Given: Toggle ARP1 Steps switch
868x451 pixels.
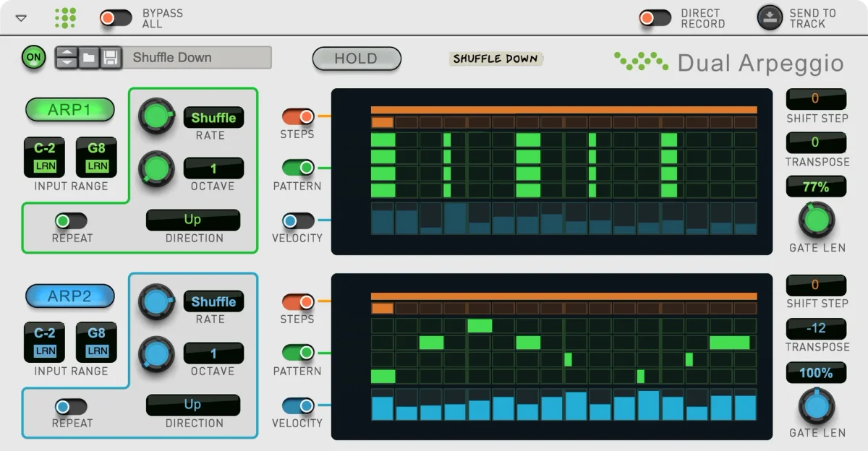Looking at the screenshot, I should [298, 116].
